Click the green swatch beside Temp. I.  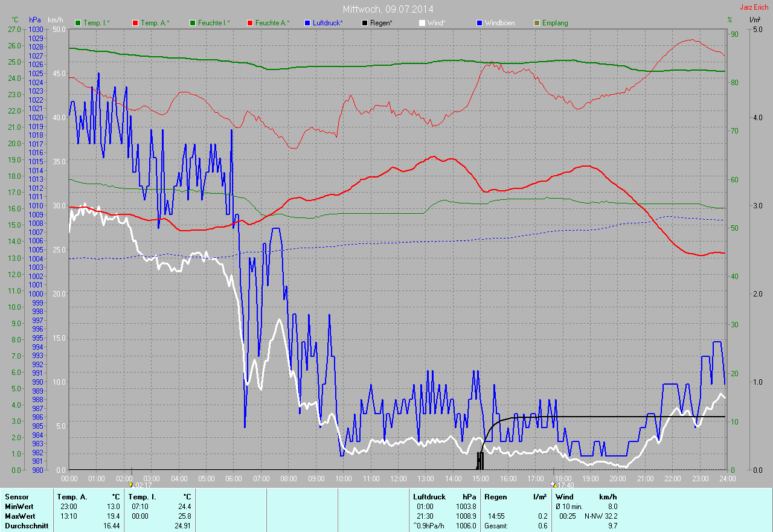(78, 23)
